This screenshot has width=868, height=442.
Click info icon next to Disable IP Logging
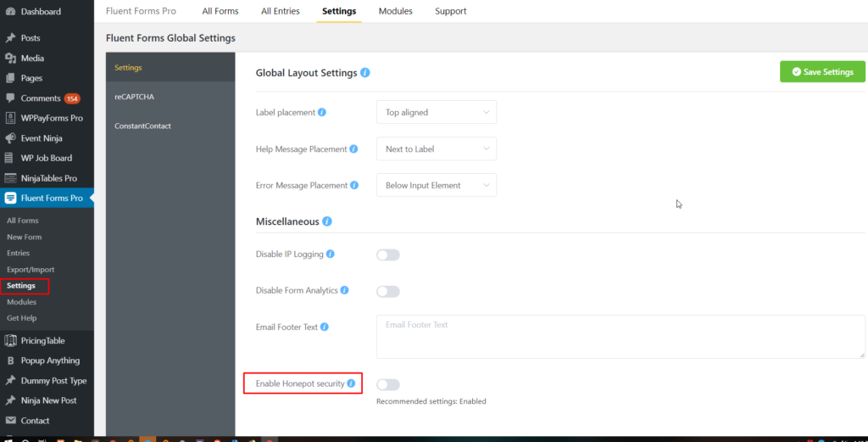(x=331, y=255)
